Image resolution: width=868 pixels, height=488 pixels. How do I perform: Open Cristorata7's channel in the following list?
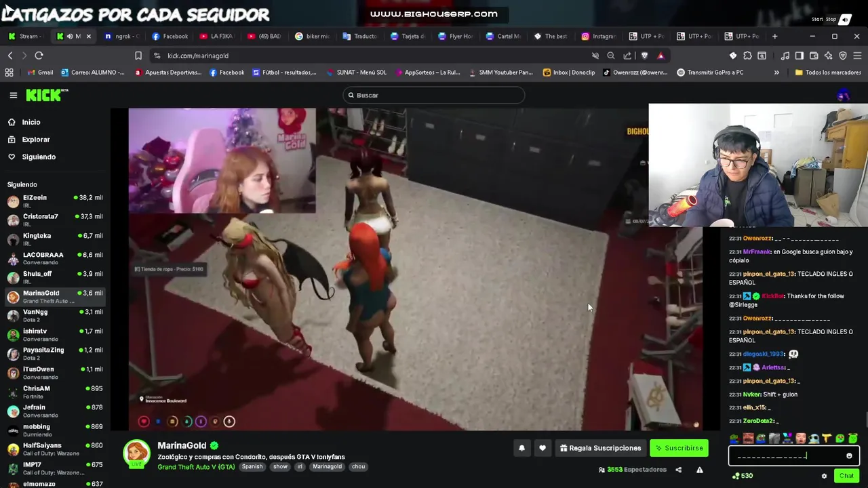[x=55, y=220]
